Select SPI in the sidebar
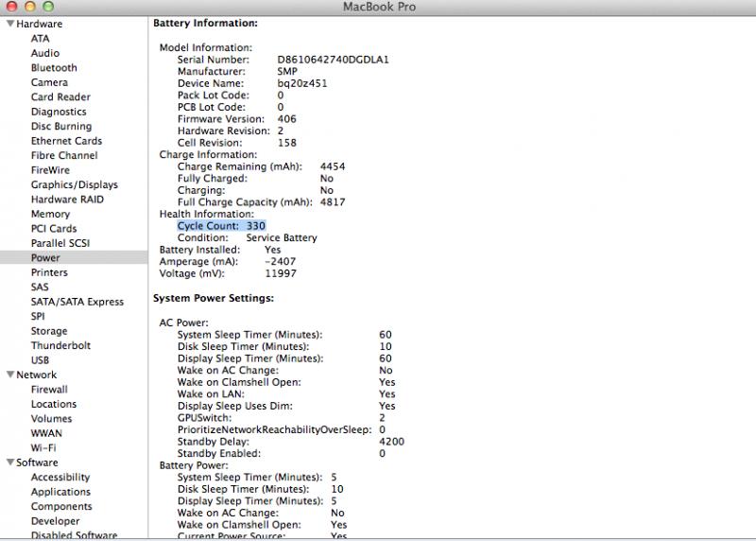 click(x=38, y=316)
